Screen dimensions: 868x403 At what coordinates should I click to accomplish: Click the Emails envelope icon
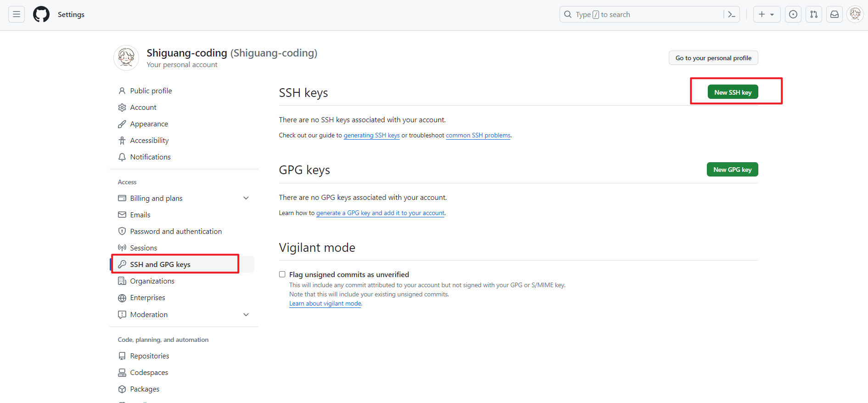click(x=122, y=215)
